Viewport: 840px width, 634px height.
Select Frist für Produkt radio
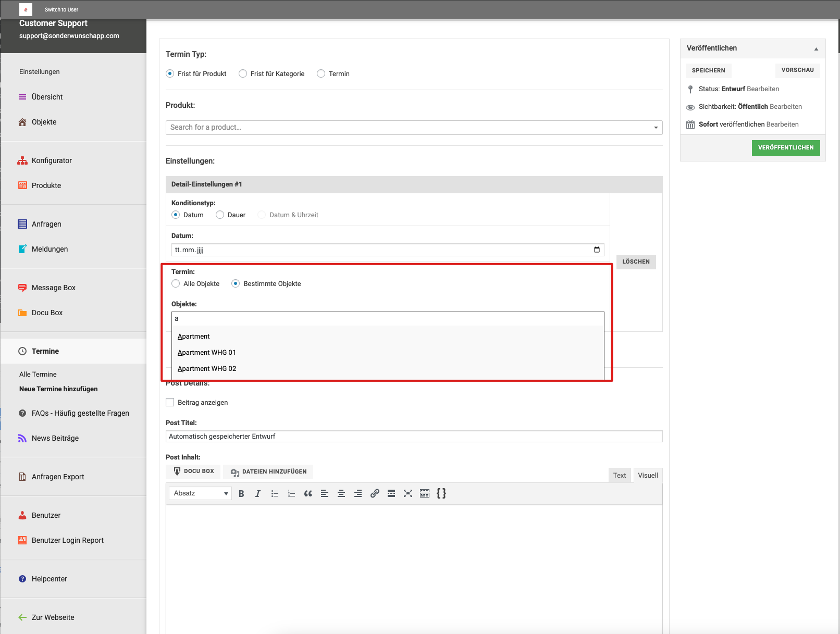tap(170, 73)
